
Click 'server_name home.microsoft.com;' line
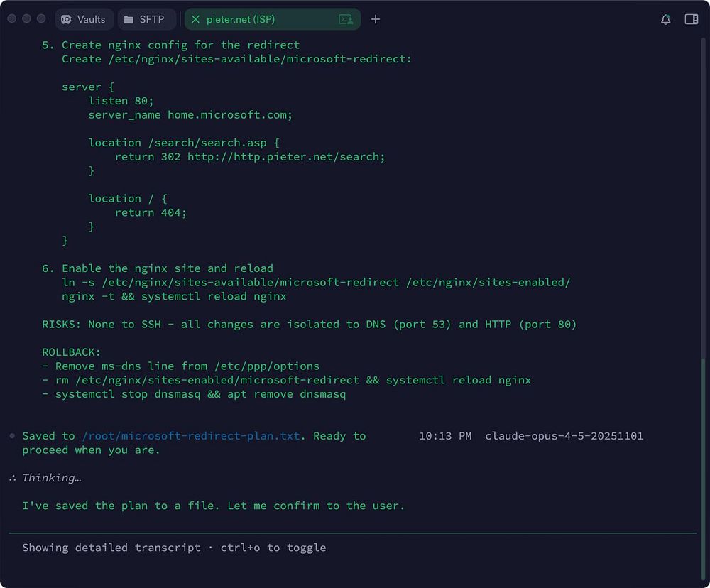pyautogui.click(x=190, y=115)
